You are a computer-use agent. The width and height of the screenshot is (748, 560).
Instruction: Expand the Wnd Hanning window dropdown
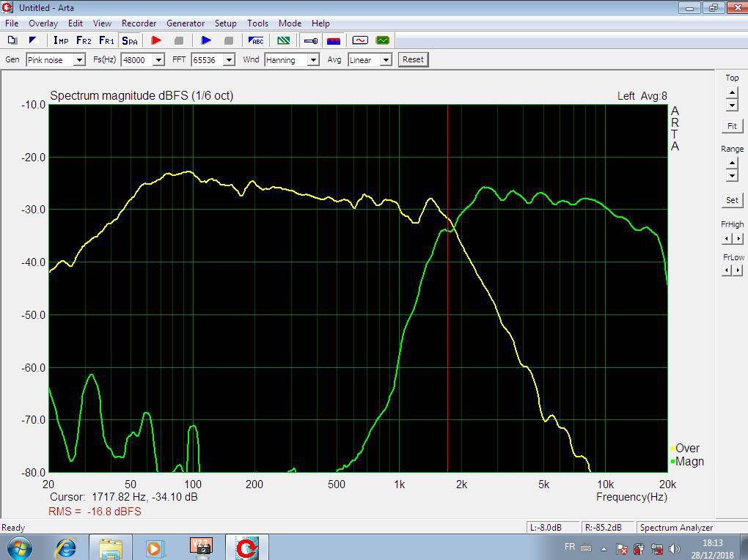pos(313,60)
